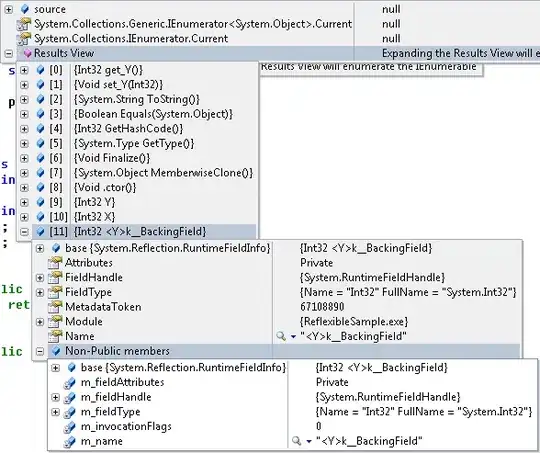Click the Attributes property icon
Image resolution: width=540 pixels, height=453 pixels.
(x=55, y=263)
